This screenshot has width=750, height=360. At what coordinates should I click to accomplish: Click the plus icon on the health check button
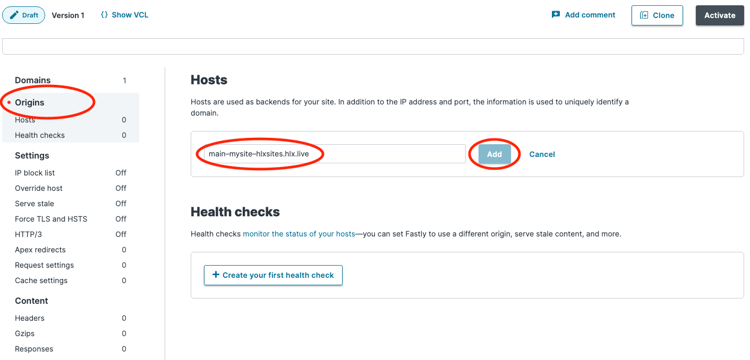(x=215, y=275)
